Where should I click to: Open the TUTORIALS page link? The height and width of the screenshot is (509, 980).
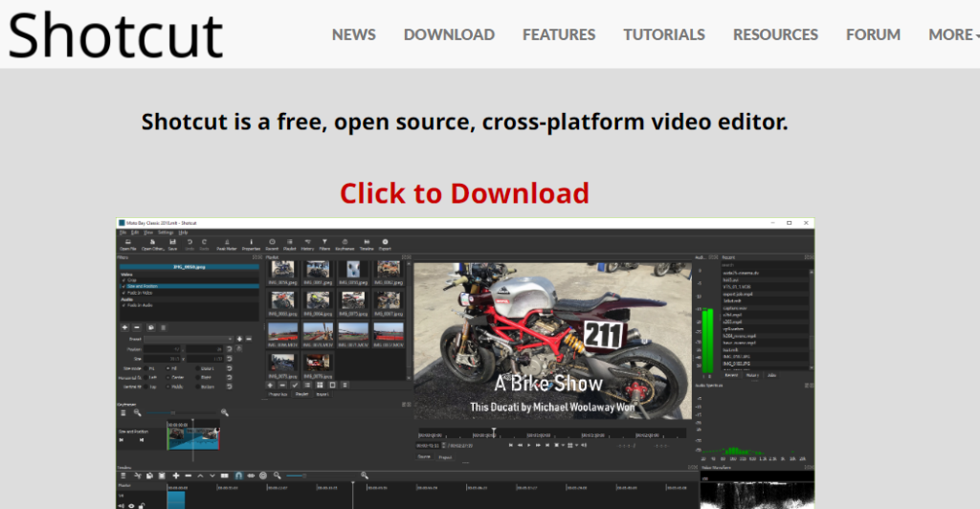click(664, 35)
